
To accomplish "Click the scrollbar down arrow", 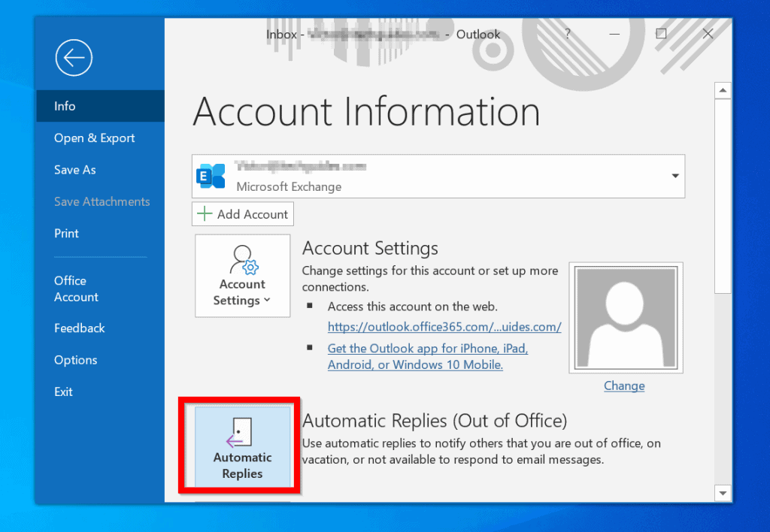I will point(723,493).
